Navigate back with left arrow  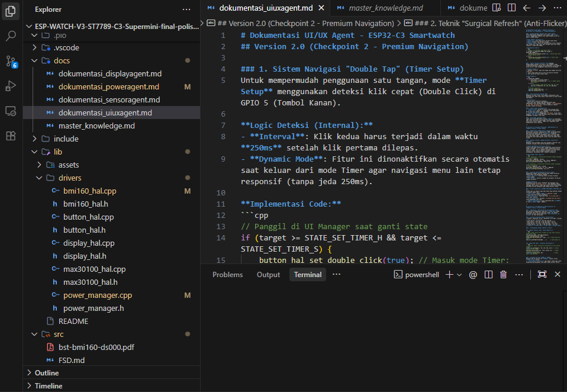point(527,8)
